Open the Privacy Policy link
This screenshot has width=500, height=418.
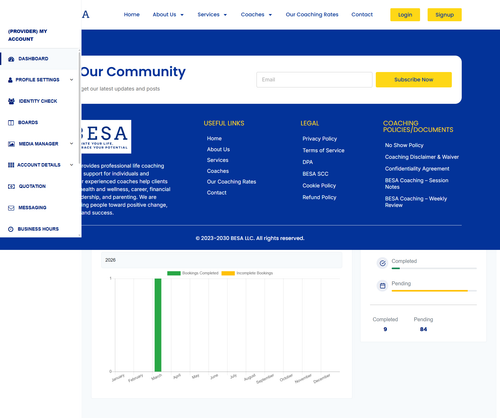tap(320, 139)
